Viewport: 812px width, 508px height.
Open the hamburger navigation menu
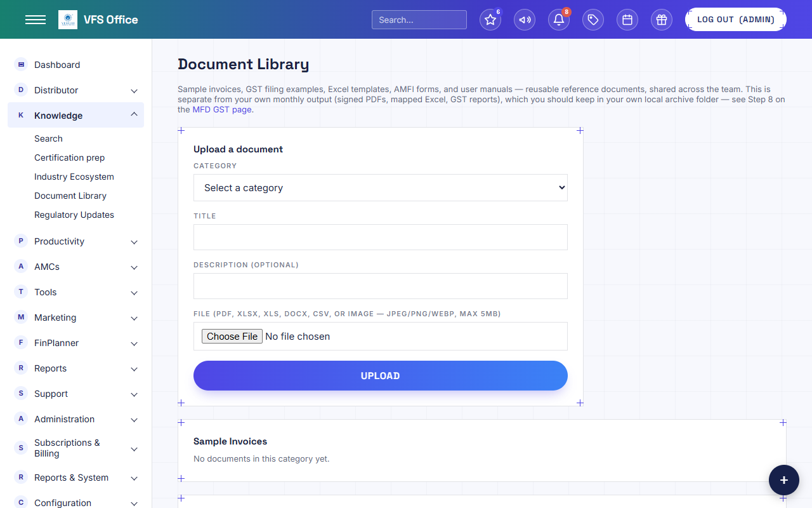pyautogui.click(x=36, y=20)
